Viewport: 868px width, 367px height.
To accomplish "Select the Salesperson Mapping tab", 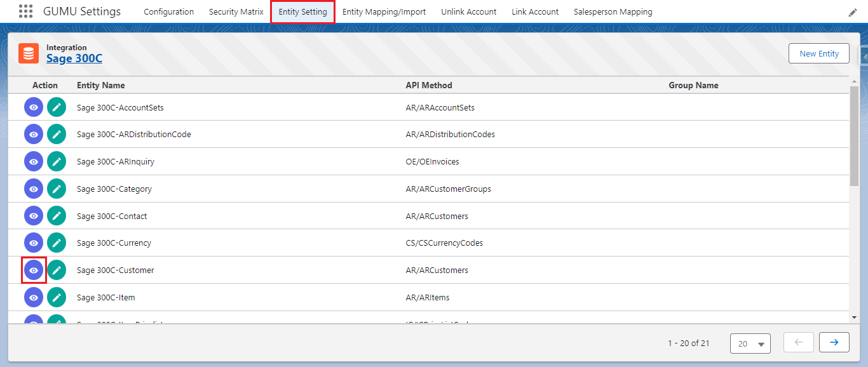I will 613,11.
